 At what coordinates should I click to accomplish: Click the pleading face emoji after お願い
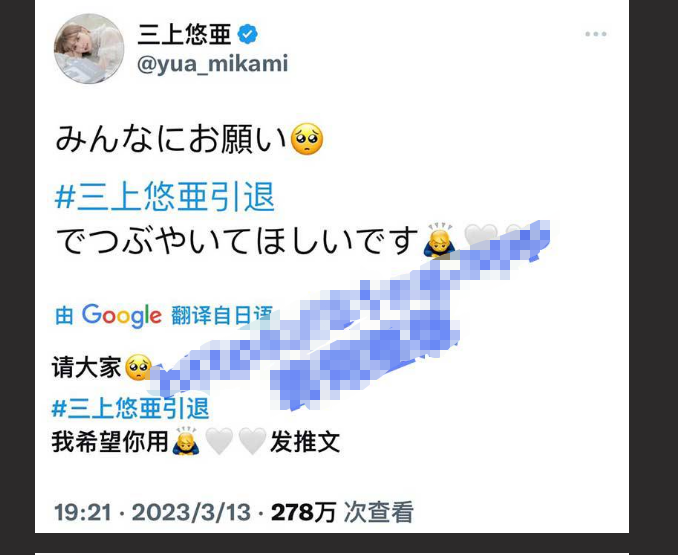click(x=307, y=139)
